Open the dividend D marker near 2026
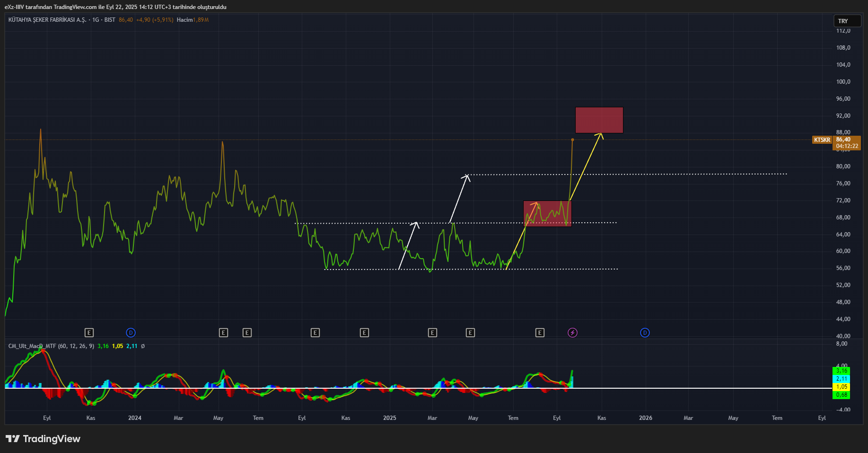 click(645, 332)
